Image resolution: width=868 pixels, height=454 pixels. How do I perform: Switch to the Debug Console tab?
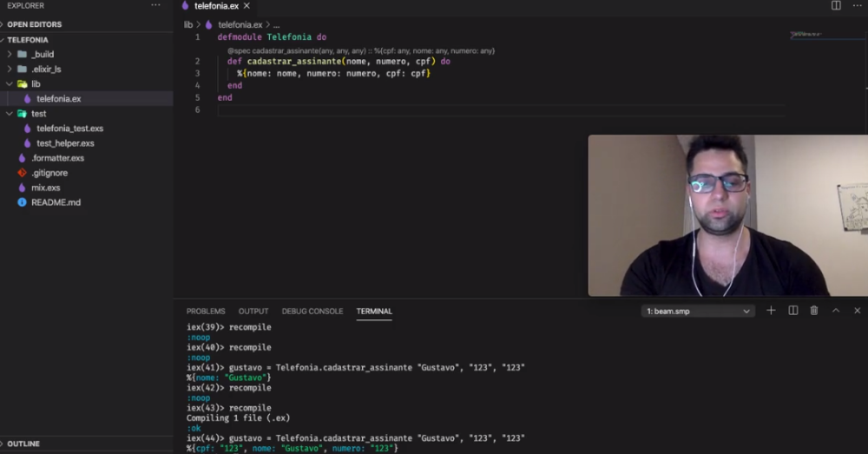[312, 311]
